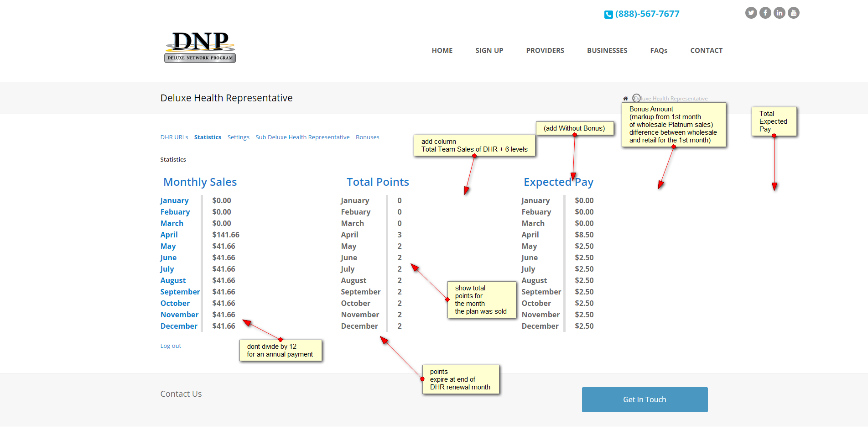Open Sub Deluxe Health Representative tab
Viewport: 868px width, 436px height.
pos(302,137)
